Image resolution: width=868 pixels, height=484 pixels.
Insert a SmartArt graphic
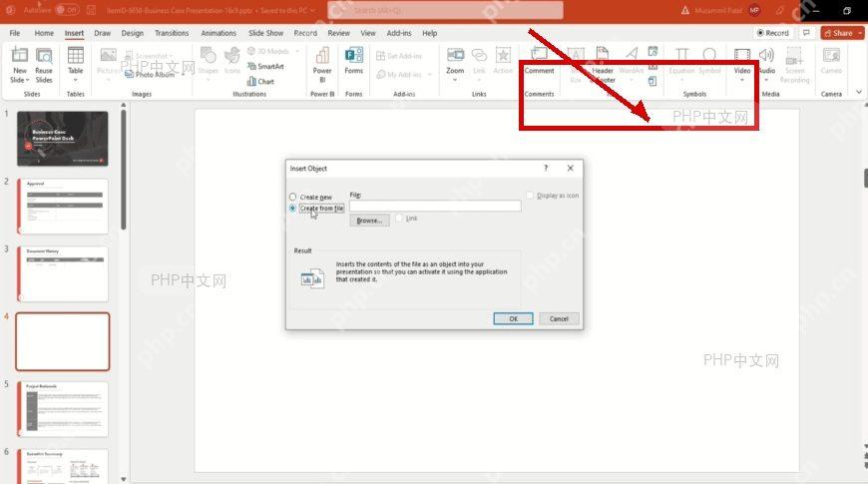pyautogui.click(x=265, y=66)
